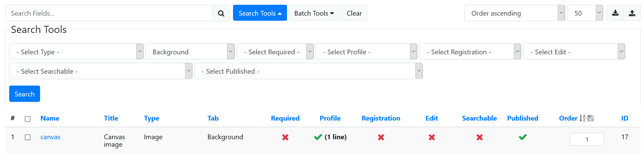Check the select-all checkbox in header
Image resolution: width=644 pixels, height=163 pixels.
(x=28, y=119)
